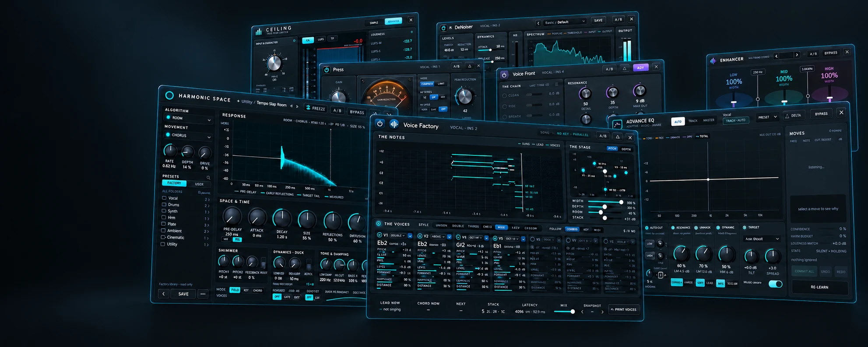Click The Voices power icon in Voice Factory

click(379, 224)
